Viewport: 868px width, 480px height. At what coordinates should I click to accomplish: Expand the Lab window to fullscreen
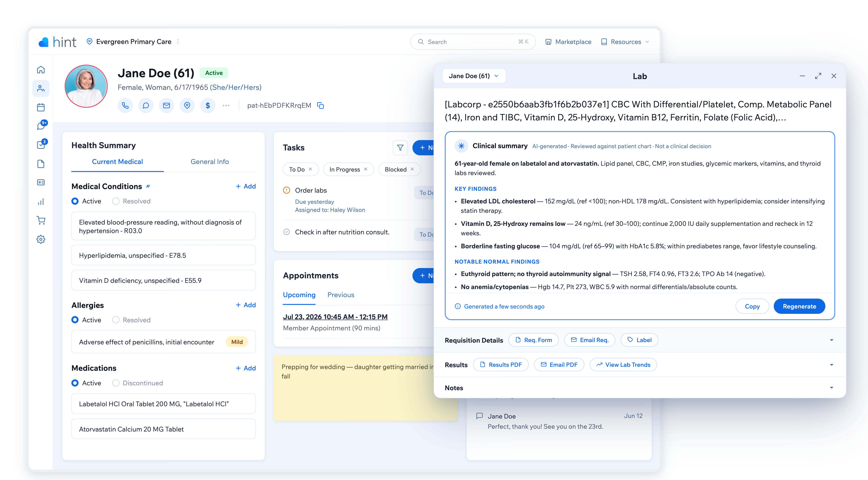point(818,76)
